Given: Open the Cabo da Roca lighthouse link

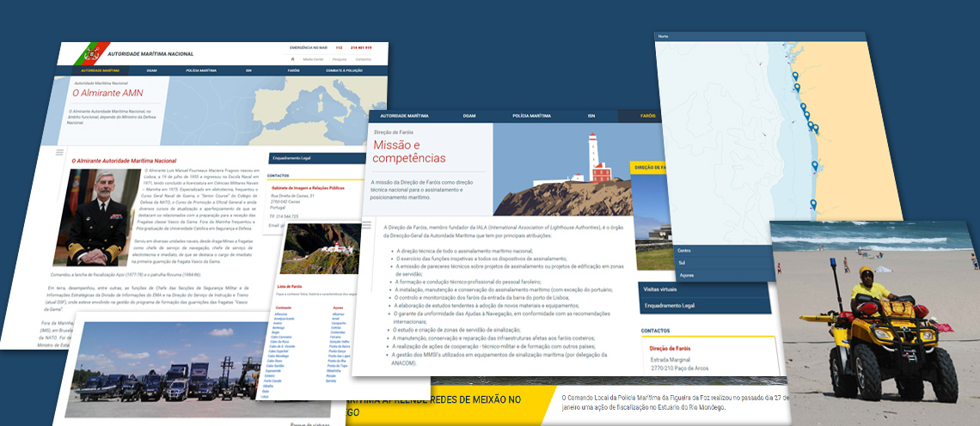Looking at the screenshot, I should (279, 342).
